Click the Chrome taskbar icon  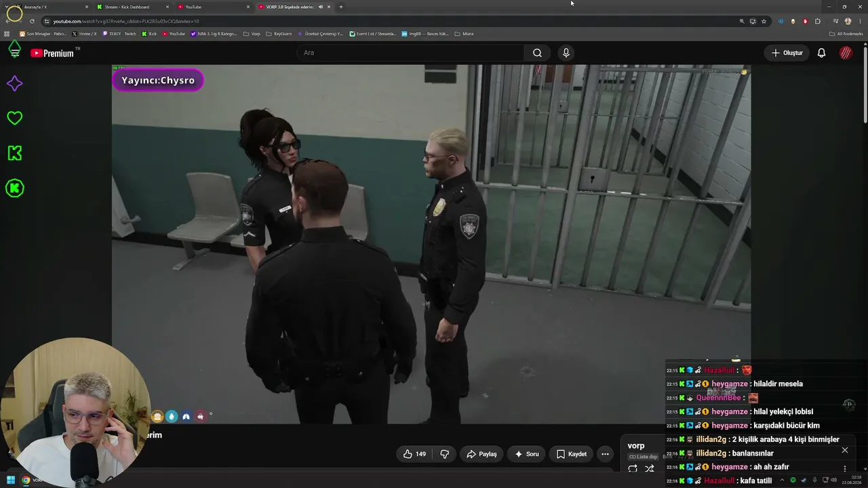(x=26, y=481)
